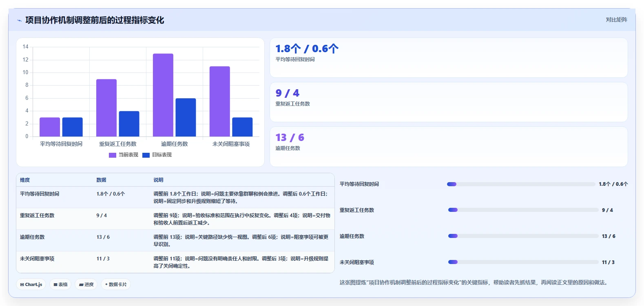The height and width of the screenshot is (306, 644).
Task: Click the 表格 chip
Action: pyautogui.click(x=60, y=284)
